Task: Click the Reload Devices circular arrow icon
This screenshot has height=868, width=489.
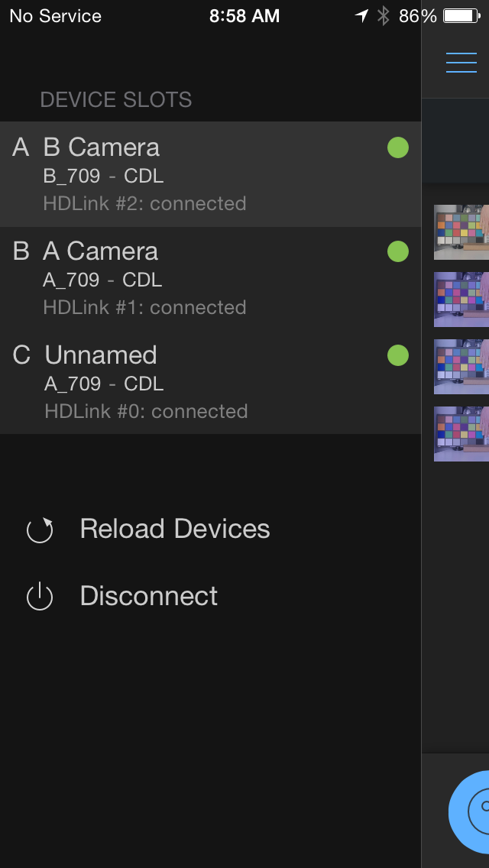Action: 40,530
